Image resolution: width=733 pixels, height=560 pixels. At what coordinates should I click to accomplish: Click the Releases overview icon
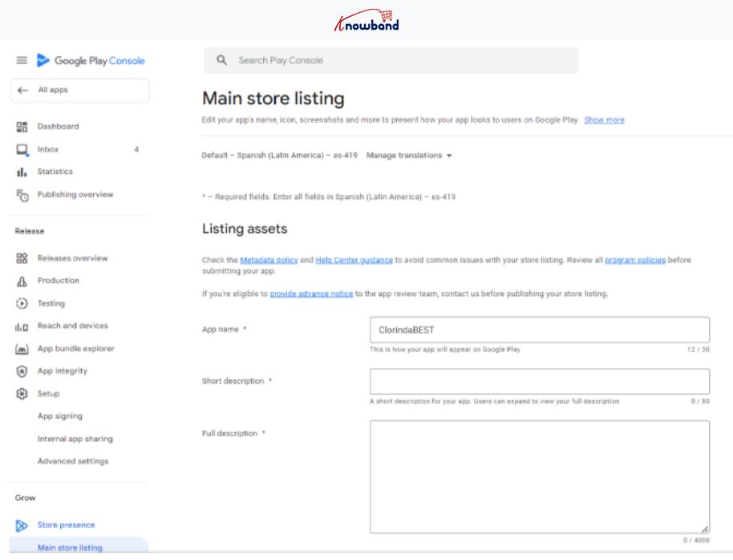pyautogui.click(x=22, y=258)
